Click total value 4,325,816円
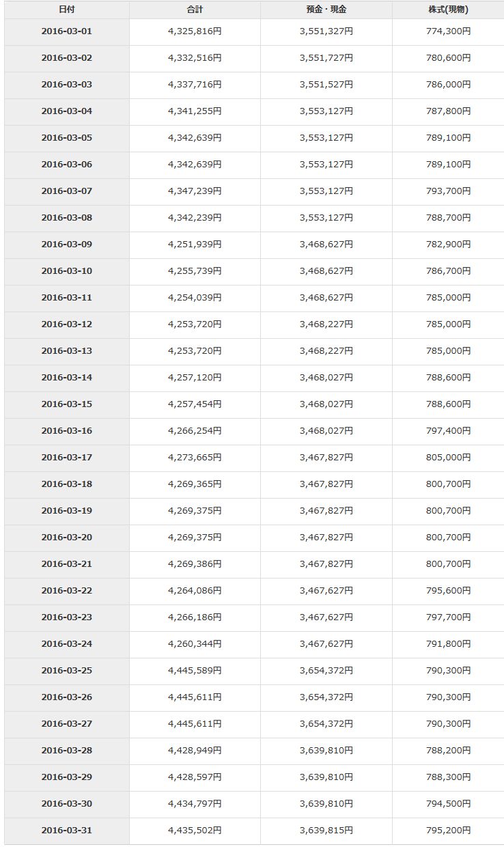The width and height of the screenshot is (504, 849). coord(195,31)
